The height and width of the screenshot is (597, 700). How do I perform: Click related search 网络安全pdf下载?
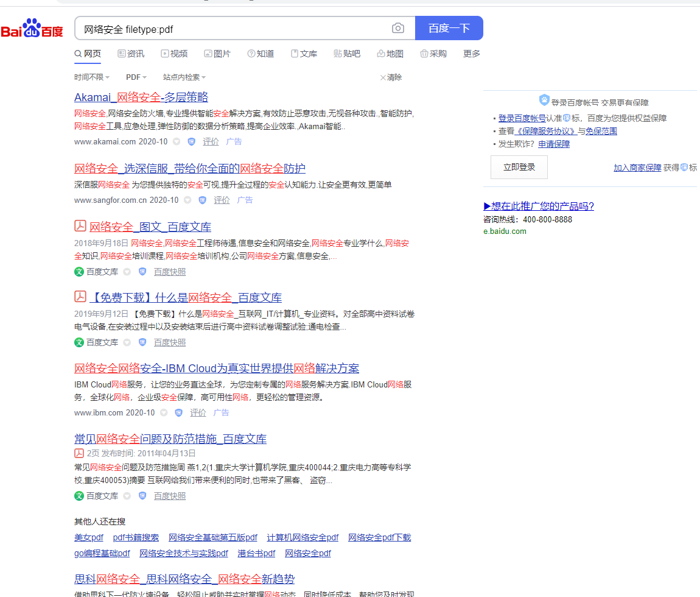379,537
